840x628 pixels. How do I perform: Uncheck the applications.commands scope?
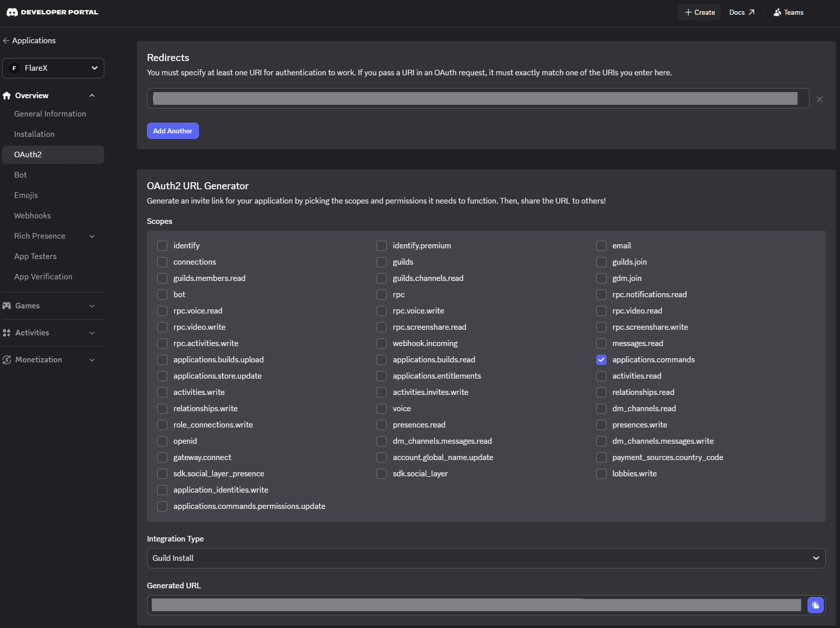tap(601, 360)
